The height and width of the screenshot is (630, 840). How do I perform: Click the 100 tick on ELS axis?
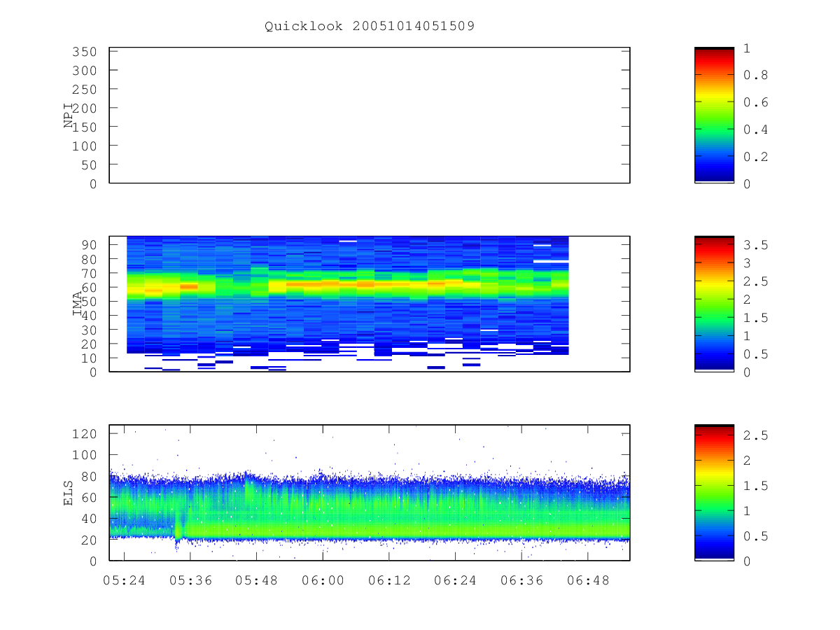pos(84,455)
